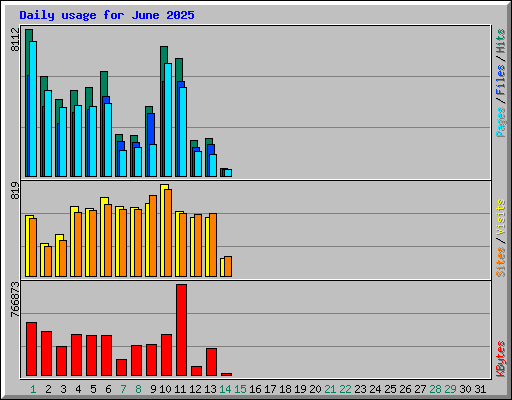This screenshot has width=512, height=400.
Task: Click the green day 8 axis label
Action: [x=138, y=389]
